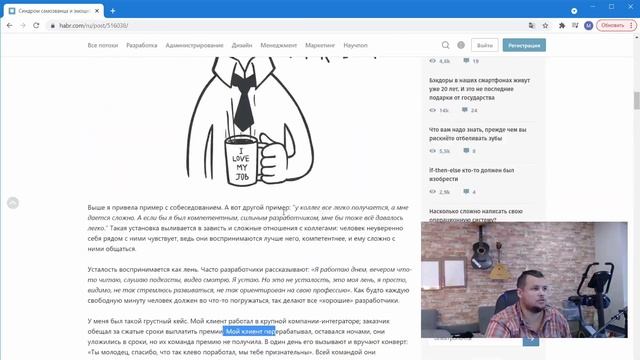Click the page vertical scrollbar thumb
Image resolution: width=640 pixels, height=360 pixels.
click(636, 101)
